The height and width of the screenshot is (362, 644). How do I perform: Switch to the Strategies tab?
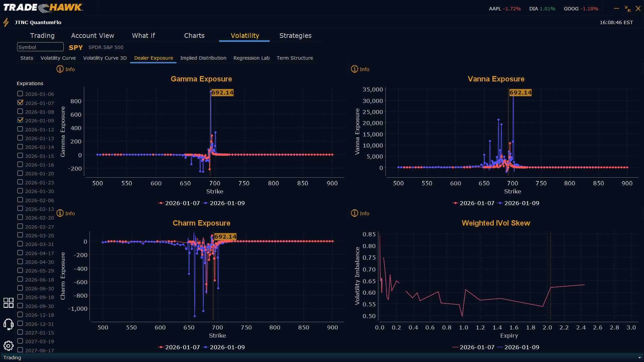[x=295, y=36]
